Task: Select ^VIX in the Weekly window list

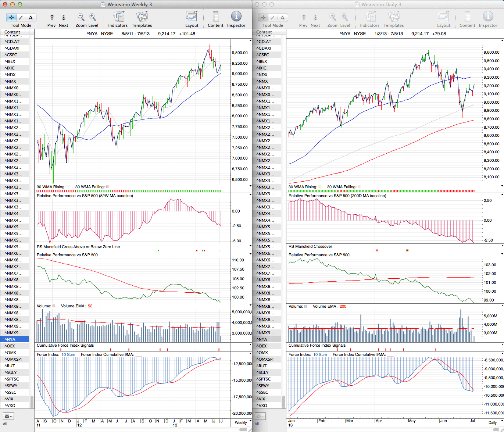Action: (x=15, y=399)
